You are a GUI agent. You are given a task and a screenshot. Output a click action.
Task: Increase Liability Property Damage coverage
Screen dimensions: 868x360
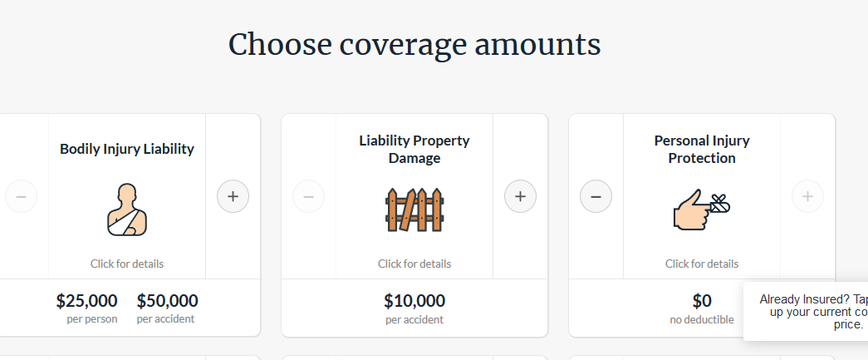520,197
